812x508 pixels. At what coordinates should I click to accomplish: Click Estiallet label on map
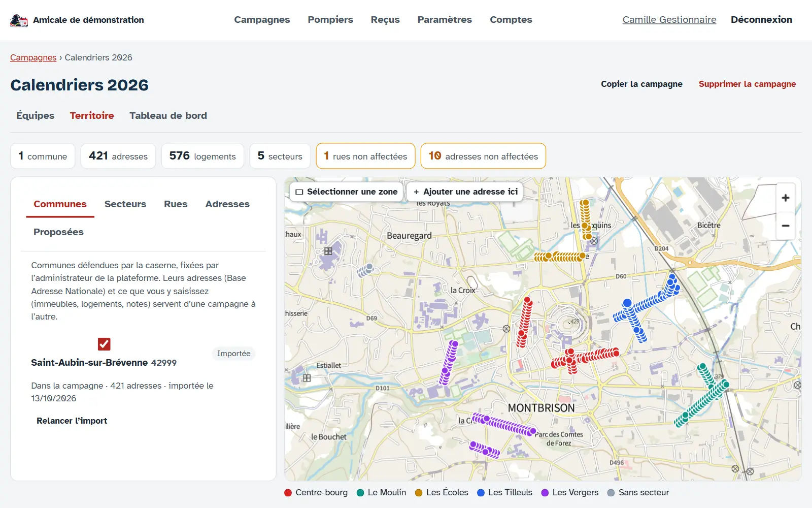[x=329, y=365]
